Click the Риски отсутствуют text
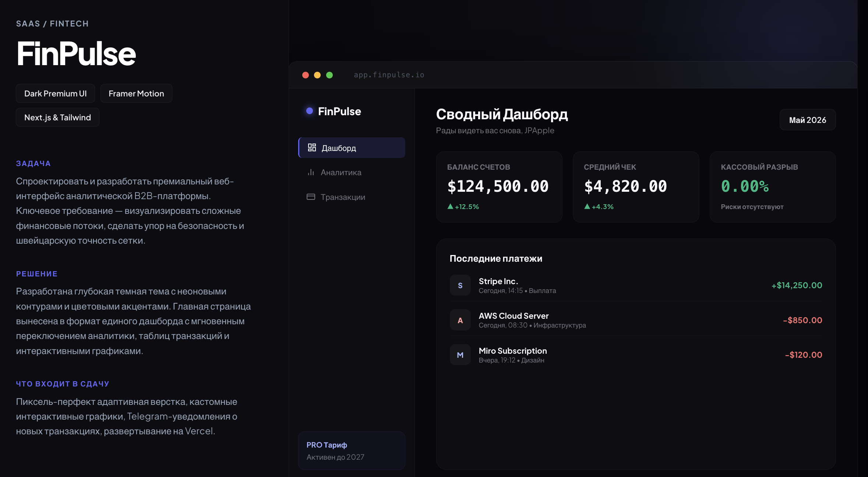868x477 pixels. pyautogui.click(x=752, y=207)
